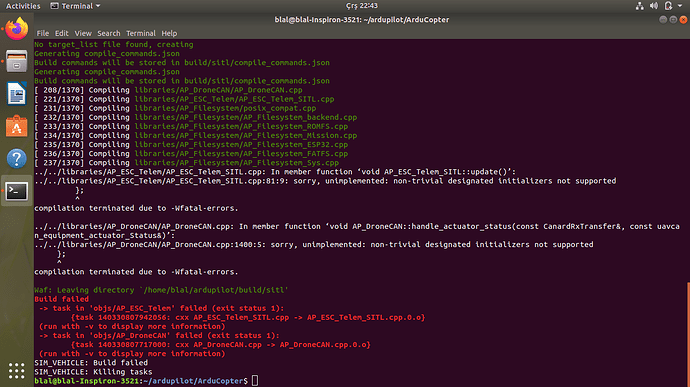Click the AP_Filesystem_FATFS.cpp compile line
Viewport: 690px width, 387px height.
coord(191,154)
